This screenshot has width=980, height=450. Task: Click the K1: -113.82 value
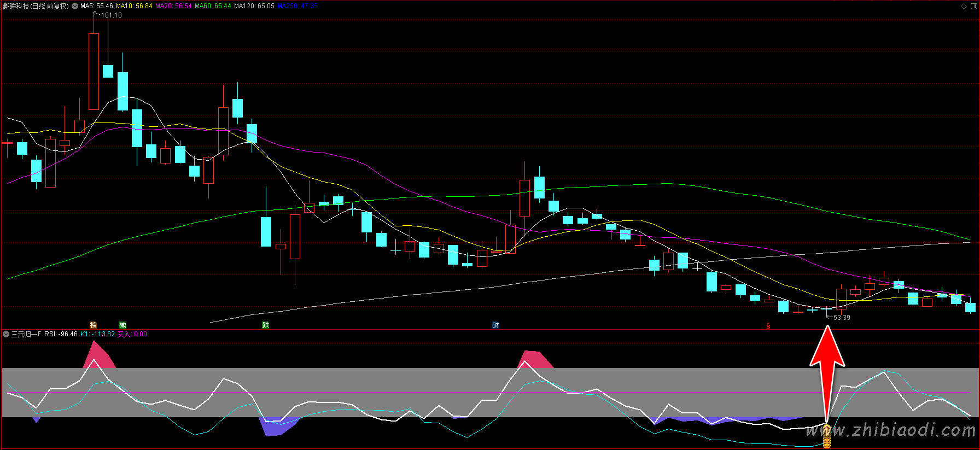(x=97, y=334)
